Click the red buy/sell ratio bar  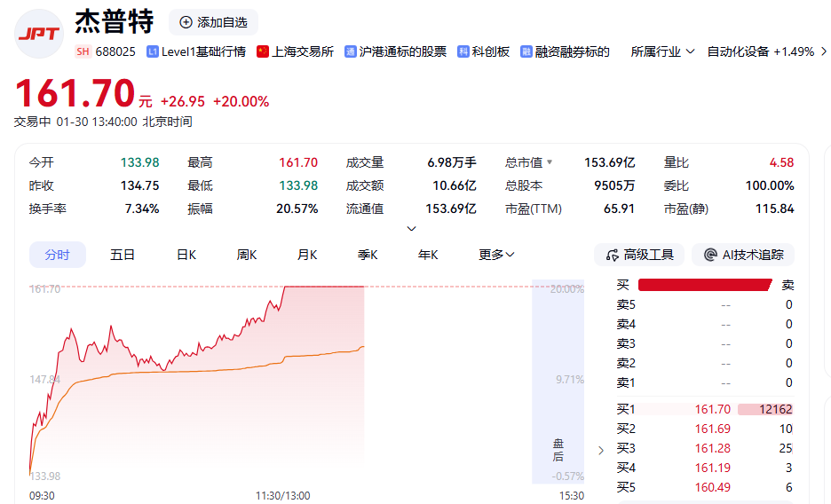click(705, 285)
